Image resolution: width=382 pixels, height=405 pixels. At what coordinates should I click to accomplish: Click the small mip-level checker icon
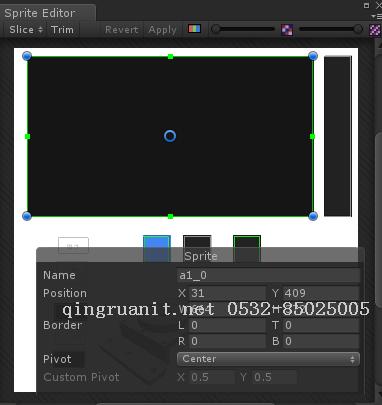[287, 30]
